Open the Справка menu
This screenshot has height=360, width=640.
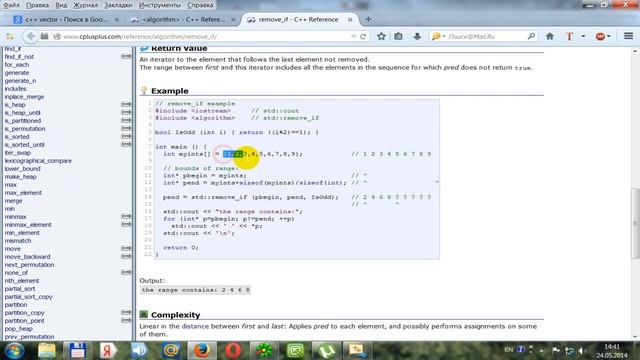click(200, 5)
